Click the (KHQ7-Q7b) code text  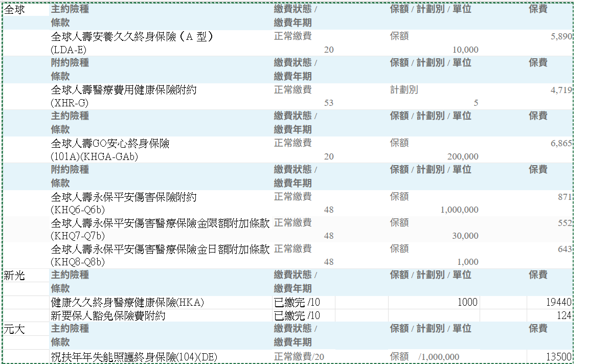tap(78, 236)
